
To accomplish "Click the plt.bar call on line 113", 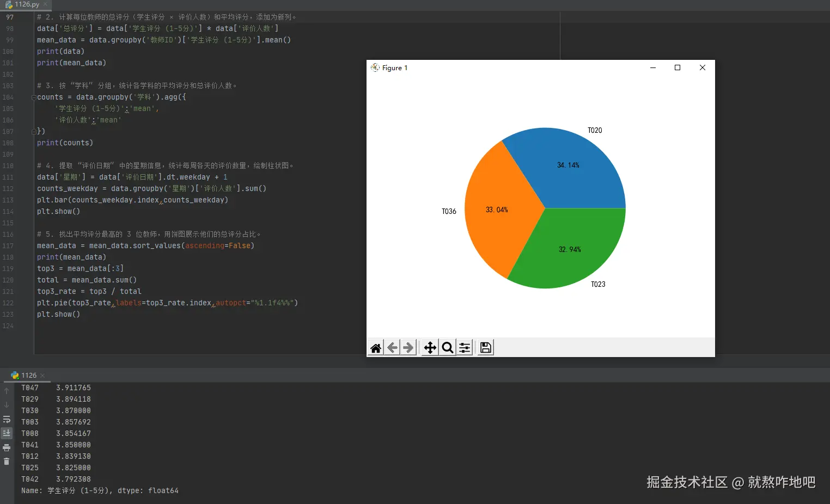I will pyautogui.click(x=132, y=200).
